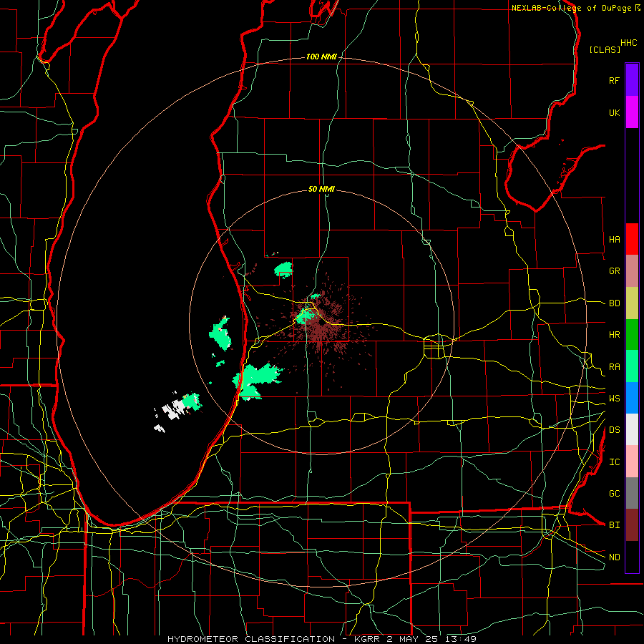Click the "KGRR" radar site identifier
Viewport: 644px width, 644px height.
point(369,639)
